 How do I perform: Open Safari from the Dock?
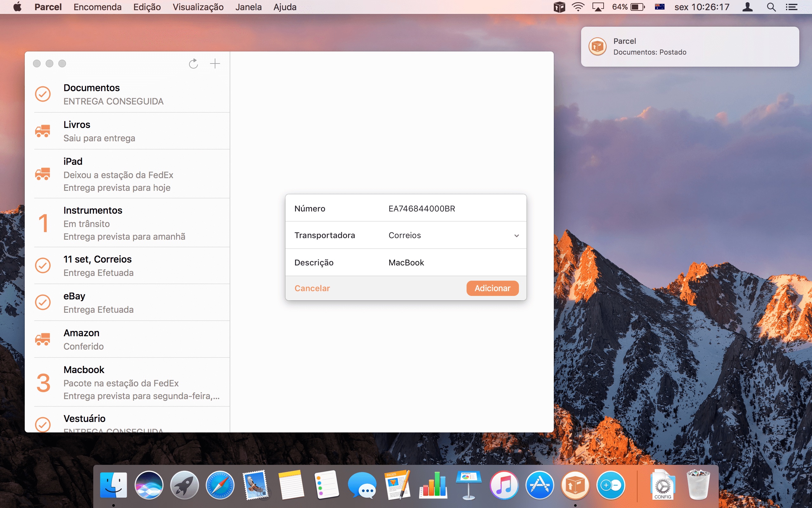tap(220, 485)
